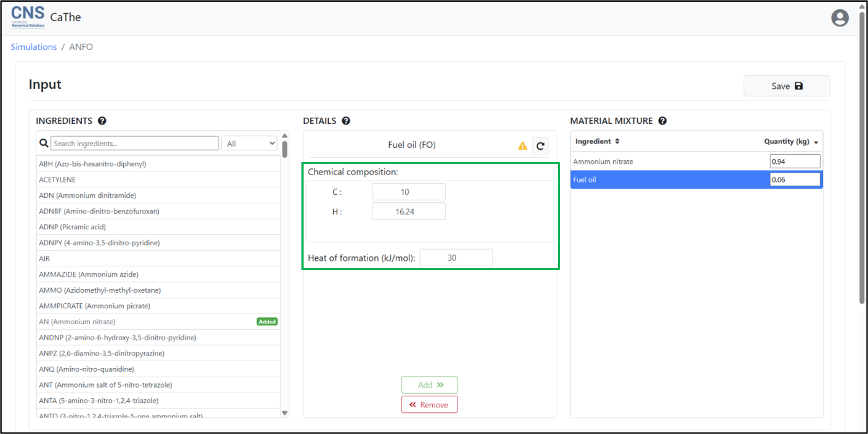
Task: Click the Remove button
Action: [429, 405]
